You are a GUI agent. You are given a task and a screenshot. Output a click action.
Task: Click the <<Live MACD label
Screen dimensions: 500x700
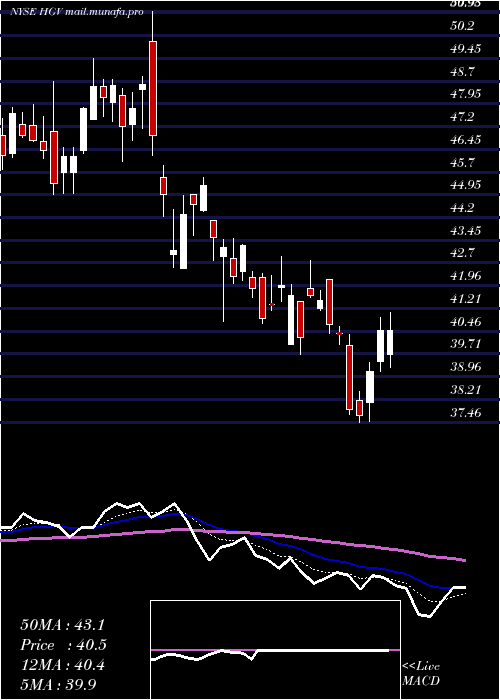point(421,674)
